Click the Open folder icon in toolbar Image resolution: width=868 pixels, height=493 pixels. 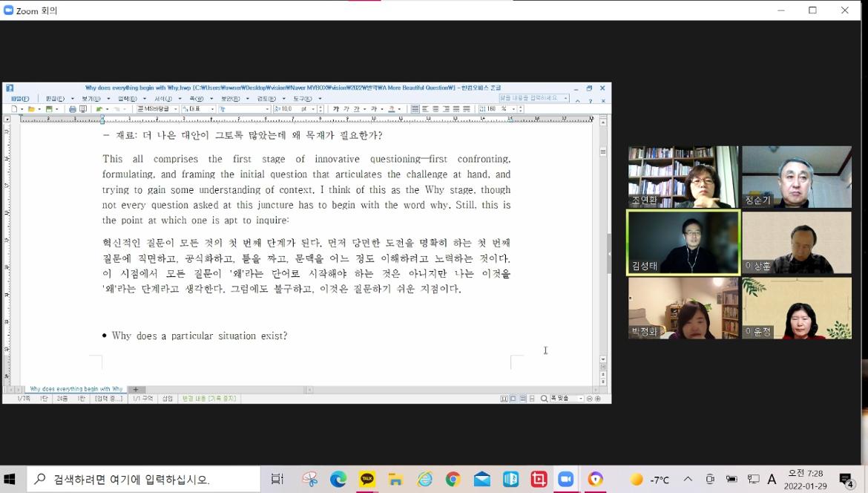(31, 109)
